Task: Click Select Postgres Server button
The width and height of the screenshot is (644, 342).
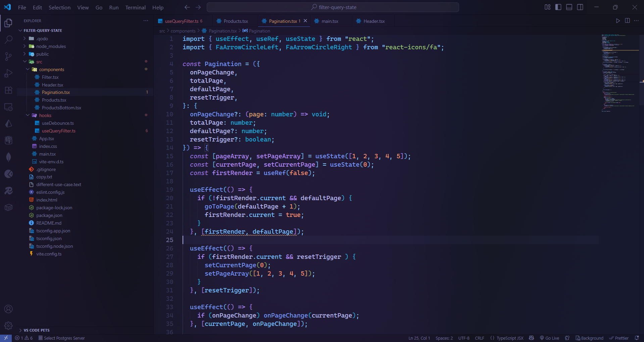Action: point(62,338)
